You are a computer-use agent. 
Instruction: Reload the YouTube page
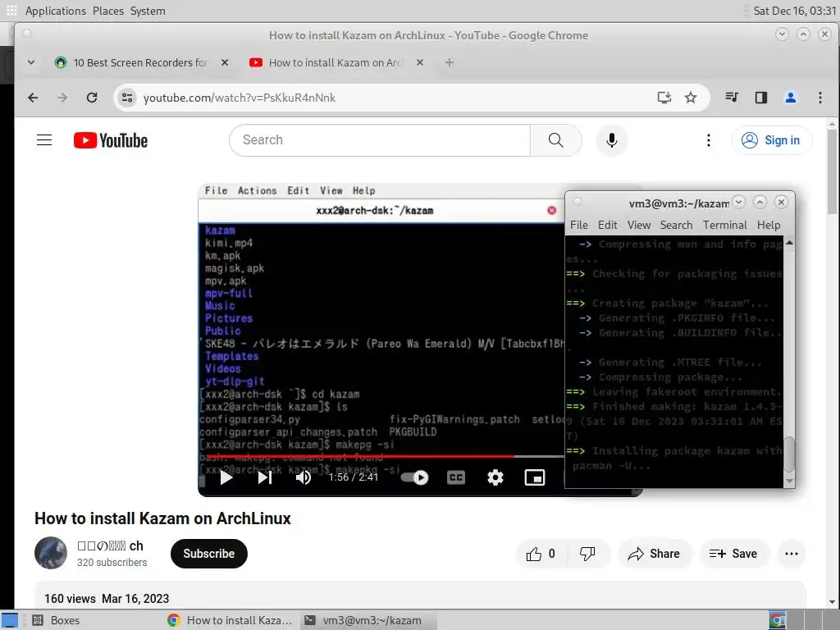click(x=92, y=98)
